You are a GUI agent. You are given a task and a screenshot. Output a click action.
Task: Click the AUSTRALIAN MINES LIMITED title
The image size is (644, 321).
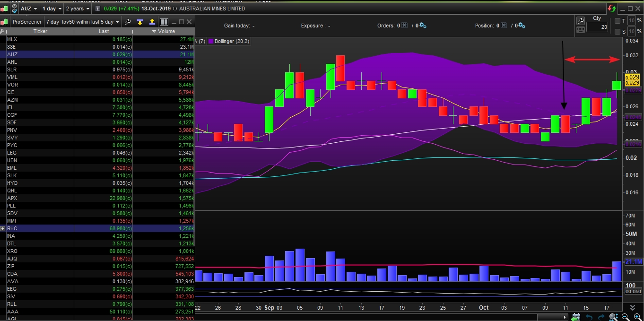(x=212, y=9)
